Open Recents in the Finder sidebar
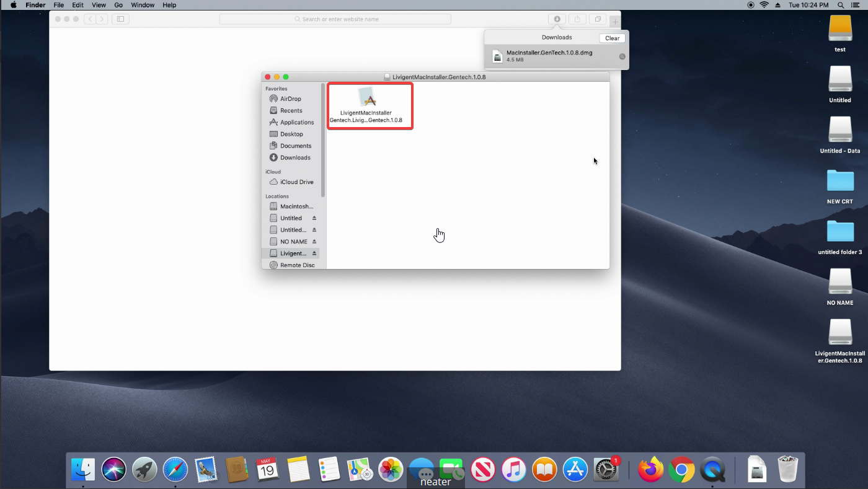This screenshot has height=489, width=868. click(x=290, y=110)
